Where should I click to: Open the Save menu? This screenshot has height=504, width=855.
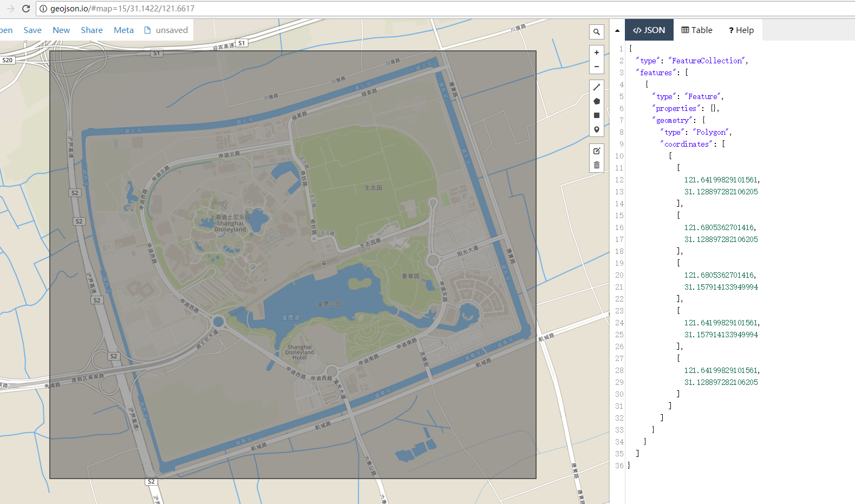pos(32,30)
